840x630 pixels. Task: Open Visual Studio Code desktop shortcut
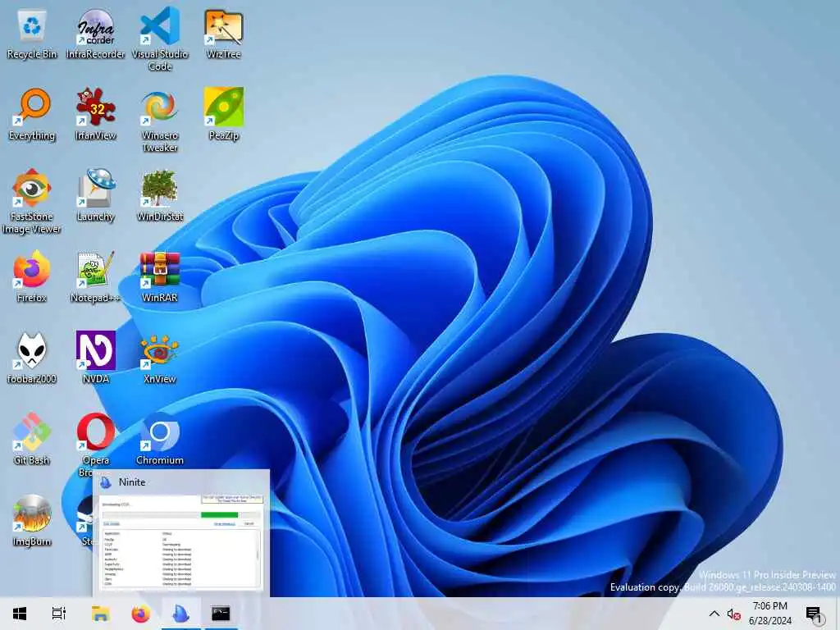click(160, 39)
